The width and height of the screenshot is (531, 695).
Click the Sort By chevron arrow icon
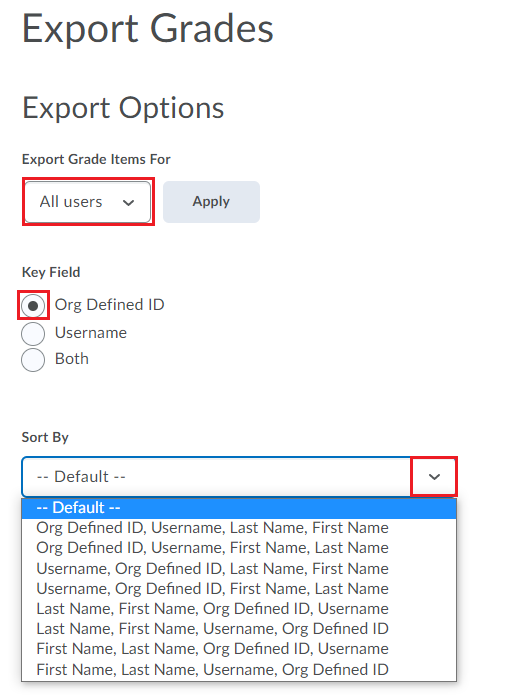click(434, 477)
